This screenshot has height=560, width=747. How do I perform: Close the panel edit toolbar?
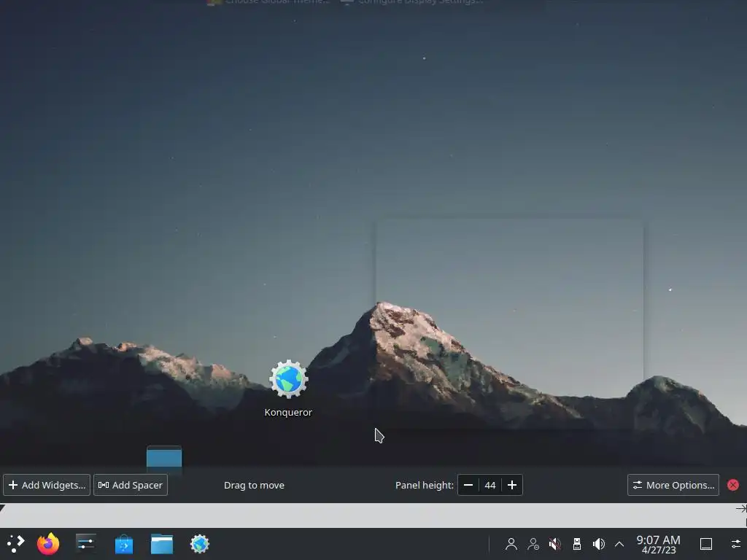[x=733, y=485]
